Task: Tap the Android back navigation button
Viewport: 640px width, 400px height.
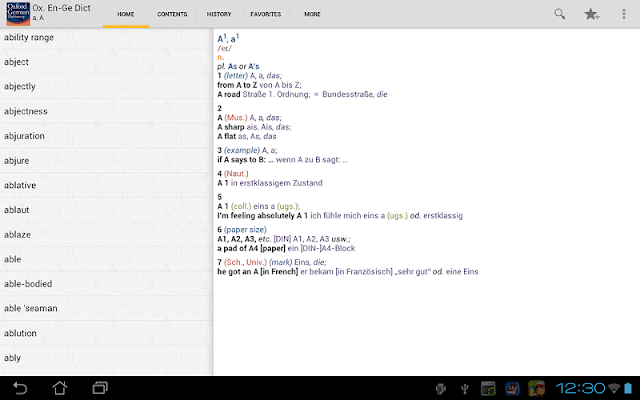Action: 20,388
